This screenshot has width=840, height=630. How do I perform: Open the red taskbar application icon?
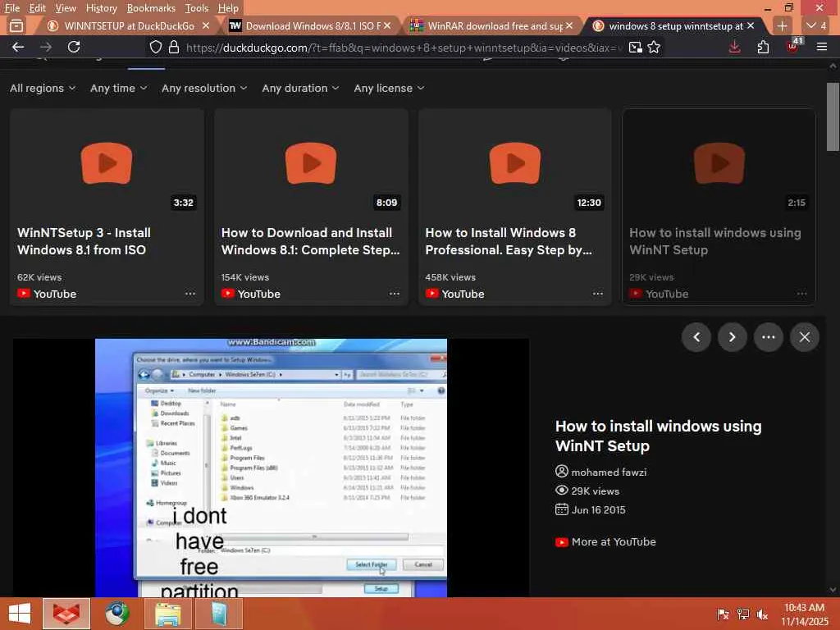tap(66, 614)
